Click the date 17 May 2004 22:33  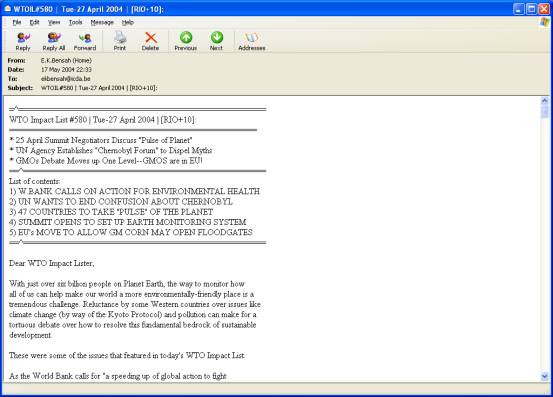pos(66,69)
